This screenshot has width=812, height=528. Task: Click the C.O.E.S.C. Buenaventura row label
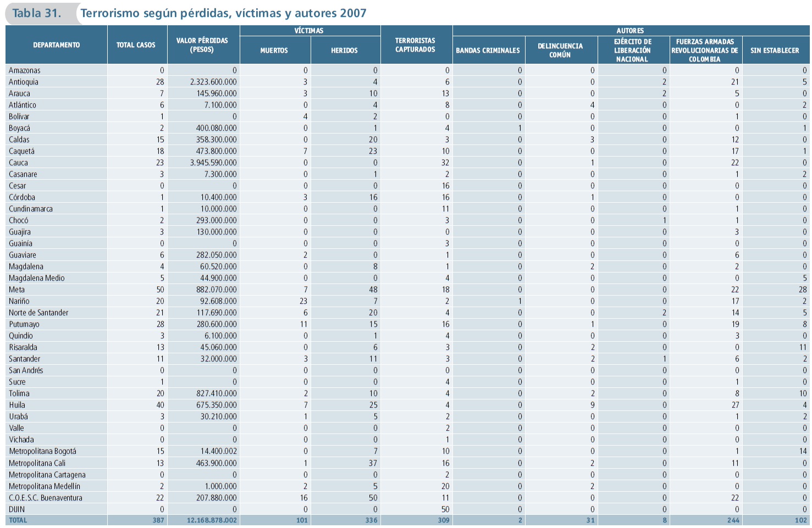pos(46,498)
